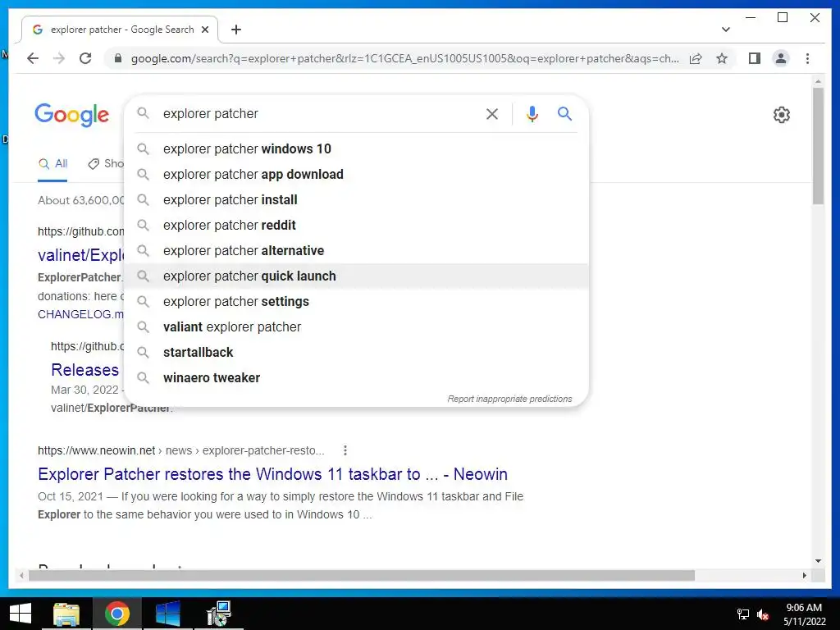Open network status tray icon
Image resolution: width=840 pixels, height=630 pixels.
(x=742, y=614)
